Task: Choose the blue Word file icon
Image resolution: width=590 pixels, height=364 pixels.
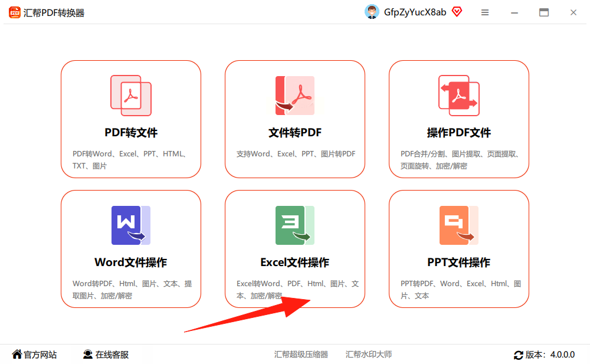Action: tap(131, 225)
